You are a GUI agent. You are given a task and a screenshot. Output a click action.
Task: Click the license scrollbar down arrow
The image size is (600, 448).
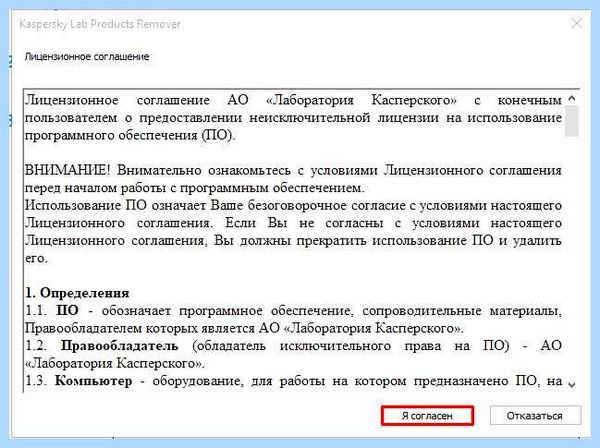tap(572, 384)
